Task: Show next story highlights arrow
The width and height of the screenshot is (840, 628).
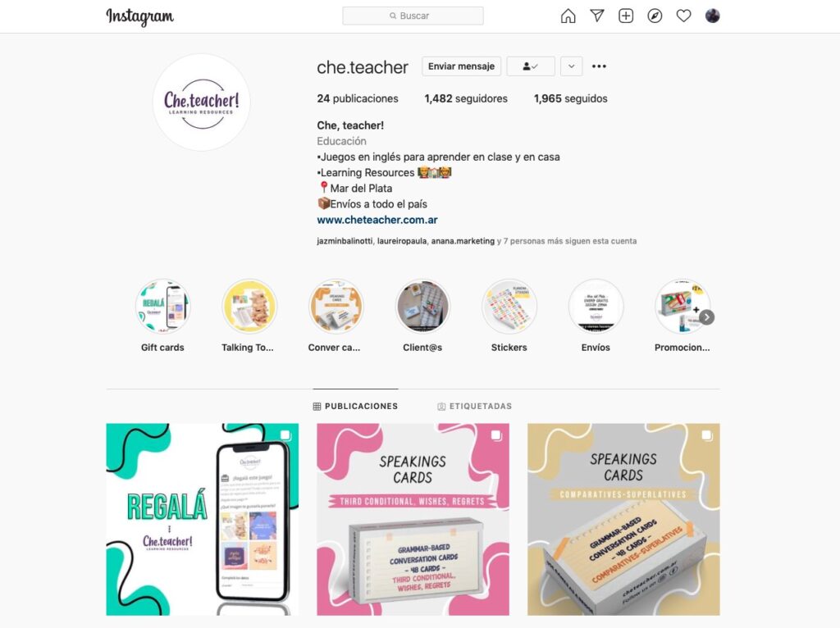Action: pyautogui.click(x=707, y=317)
